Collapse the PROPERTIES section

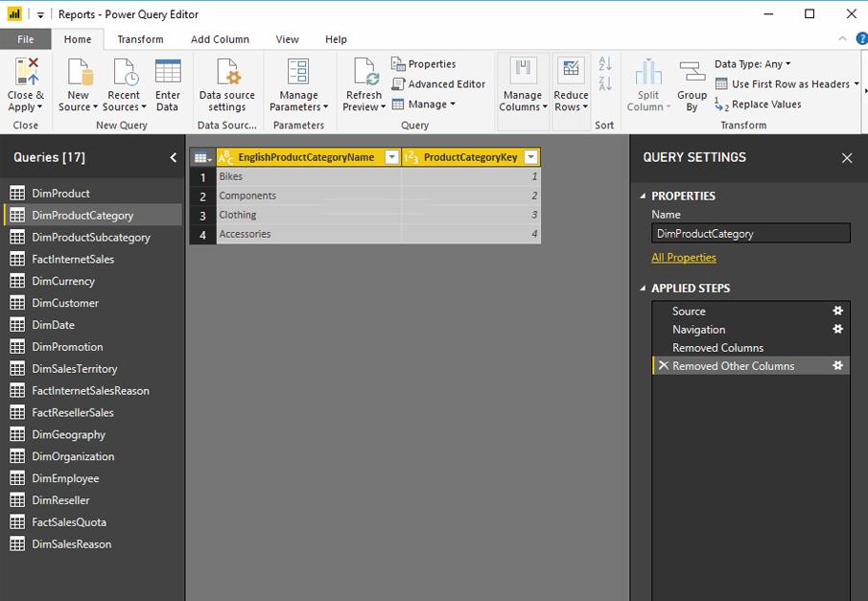coord(644,196)
